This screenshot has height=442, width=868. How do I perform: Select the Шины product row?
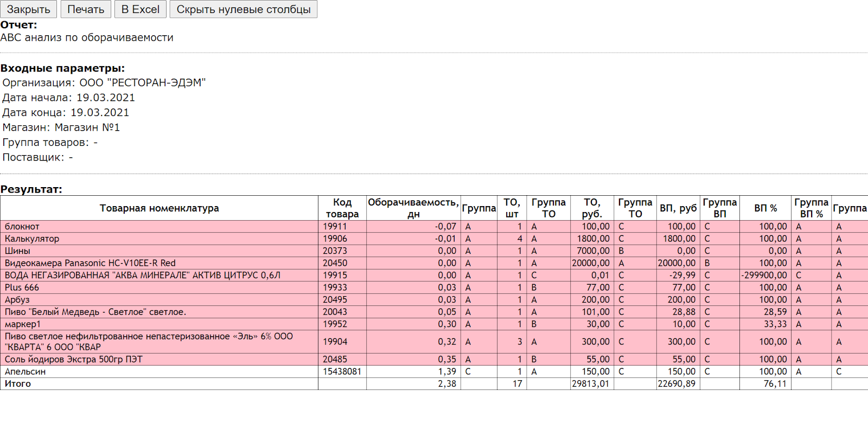click(x=17, y=251)
